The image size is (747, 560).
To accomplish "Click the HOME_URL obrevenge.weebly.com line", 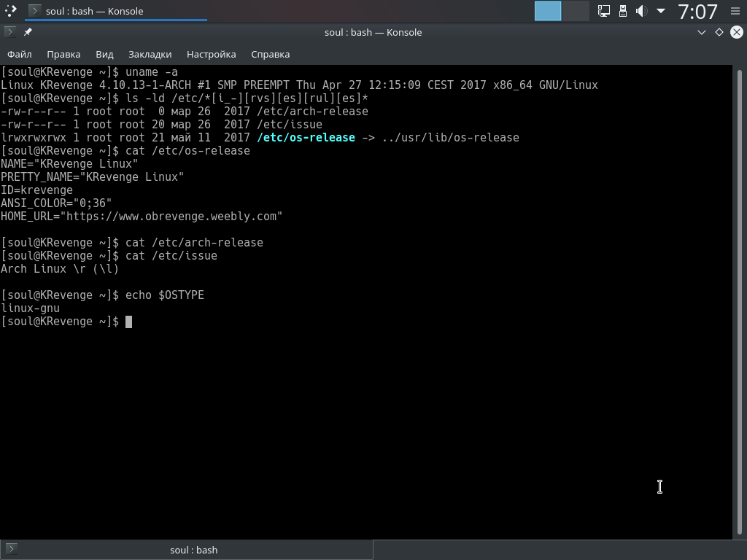I will 142,216.
